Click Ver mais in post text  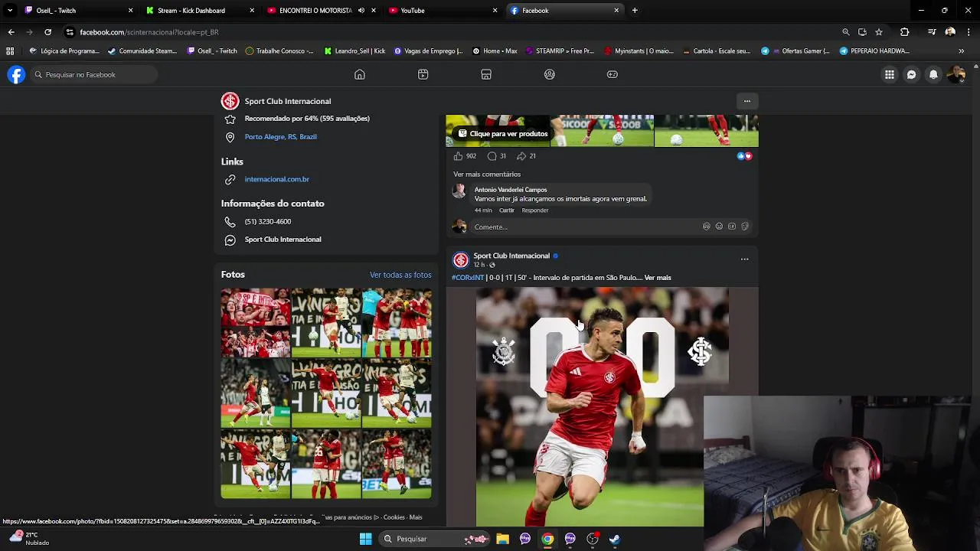[658, 278]
